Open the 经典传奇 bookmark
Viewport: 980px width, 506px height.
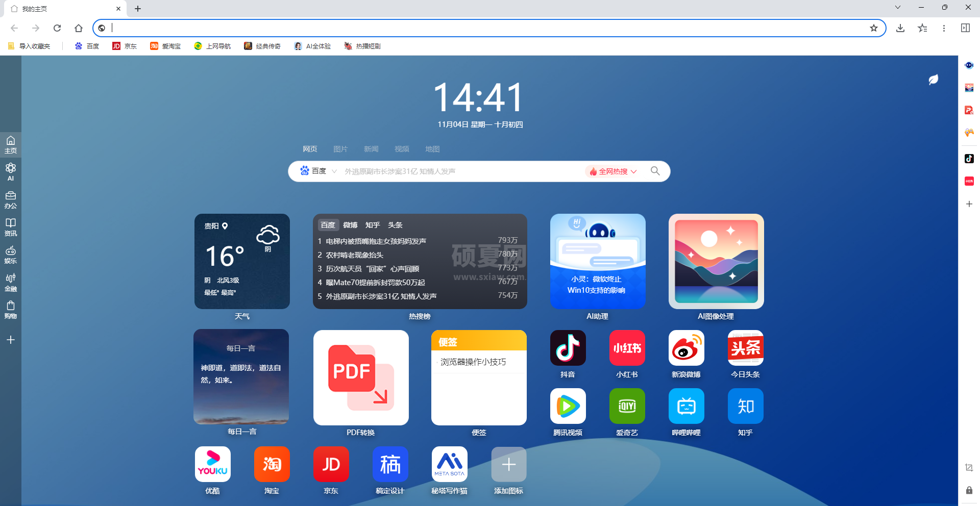(x=262, y=46)
